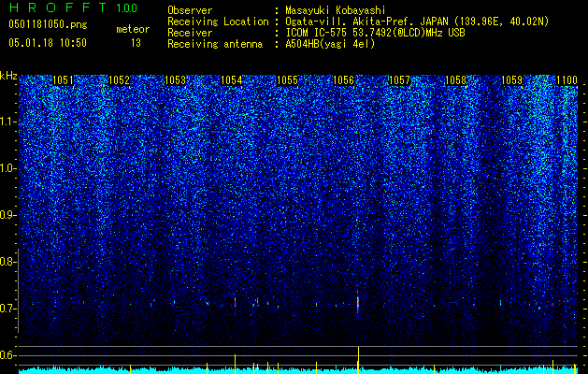
Task: Click the yellow amplitude spike near 1054
Action: 236,364
